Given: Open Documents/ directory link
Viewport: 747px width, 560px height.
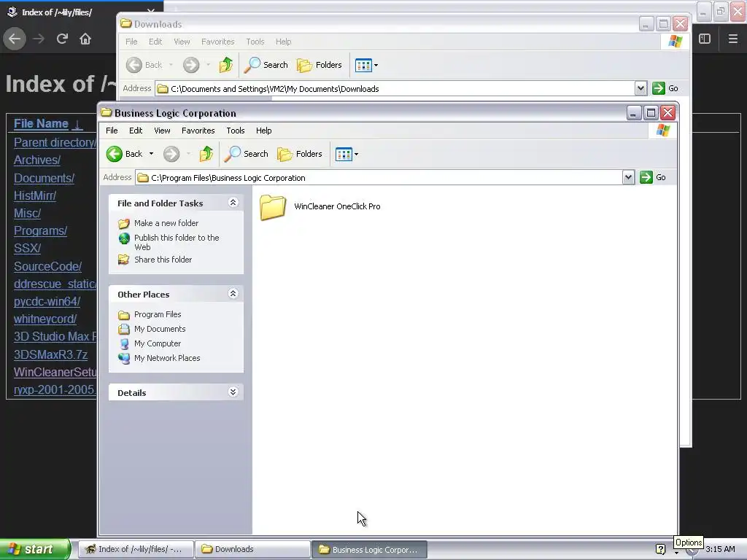Looking at the screenshot, I should (44, 178).
